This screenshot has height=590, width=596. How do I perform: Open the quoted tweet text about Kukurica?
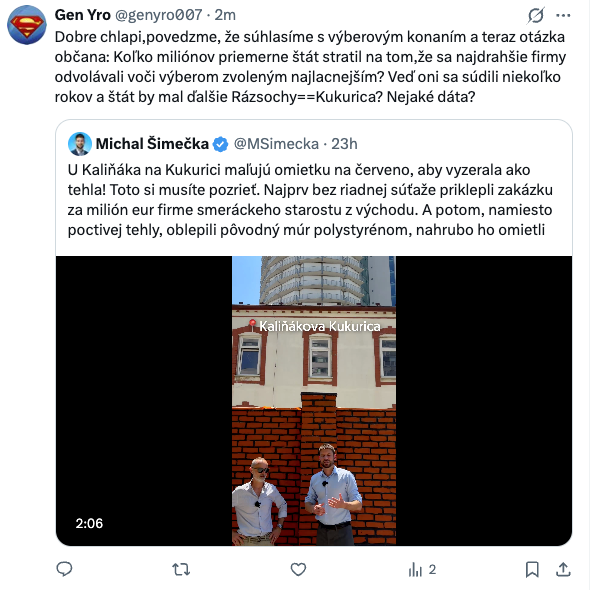pos(310,200)
